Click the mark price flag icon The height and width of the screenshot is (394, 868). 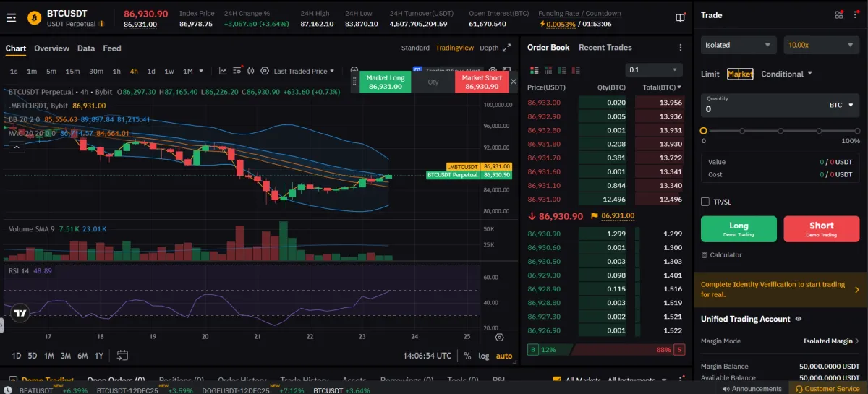tap(594, 215)
